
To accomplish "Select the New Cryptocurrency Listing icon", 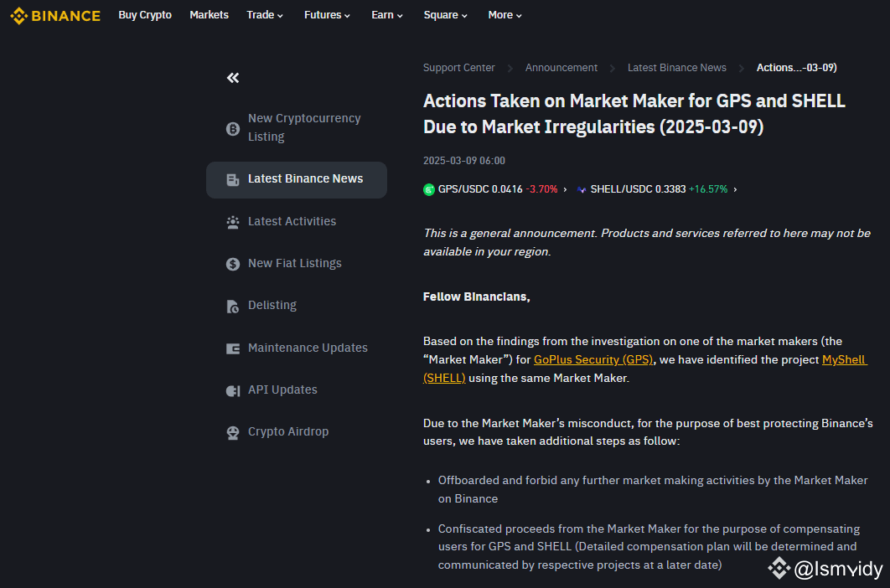I will pos(232,127).
